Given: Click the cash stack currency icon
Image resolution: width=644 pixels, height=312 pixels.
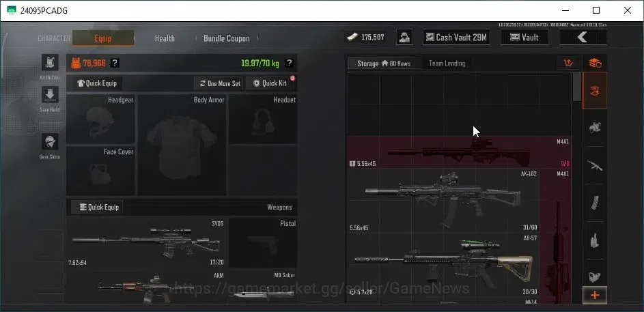Looking at the screenshot, I should click(x=352, y=38).
